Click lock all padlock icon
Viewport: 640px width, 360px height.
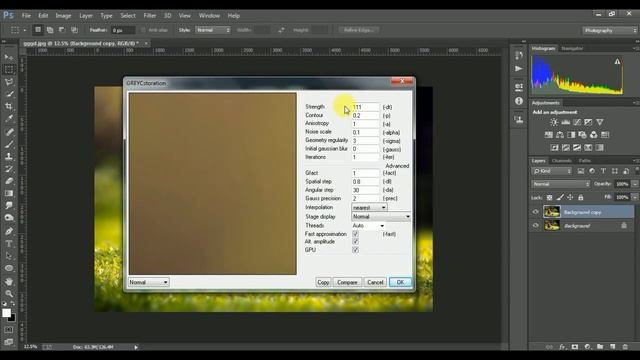pyautogui.click(x=580, y=198)
